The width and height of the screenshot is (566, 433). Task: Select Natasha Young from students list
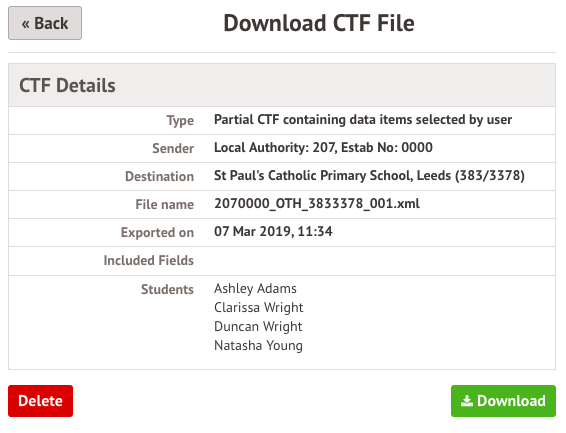(258, 345)
